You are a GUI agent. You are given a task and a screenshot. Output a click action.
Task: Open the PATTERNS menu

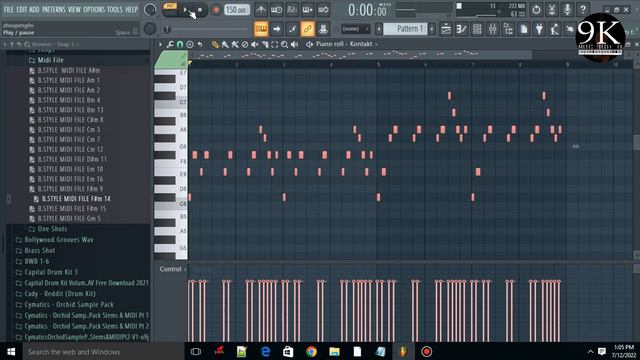pyautogui.click(x=53, y=9)
